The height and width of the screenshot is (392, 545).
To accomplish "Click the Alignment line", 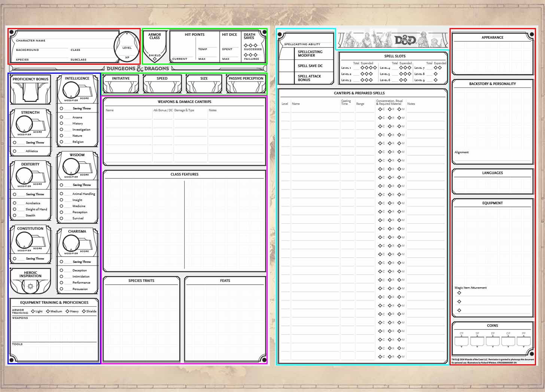I will coord(493,157).
